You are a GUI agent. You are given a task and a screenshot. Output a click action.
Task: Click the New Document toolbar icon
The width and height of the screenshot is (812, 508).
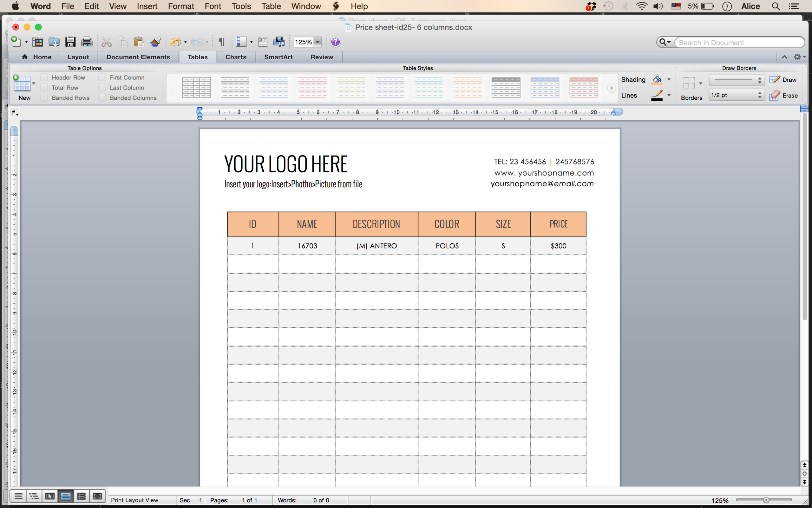16,42
